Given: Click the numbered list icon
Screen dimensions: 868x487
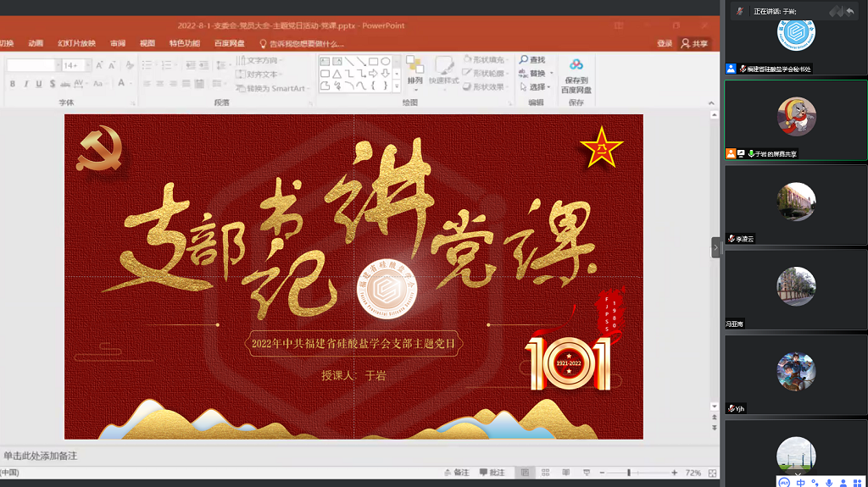Looking at the screenshot, I should click(167, 65).
